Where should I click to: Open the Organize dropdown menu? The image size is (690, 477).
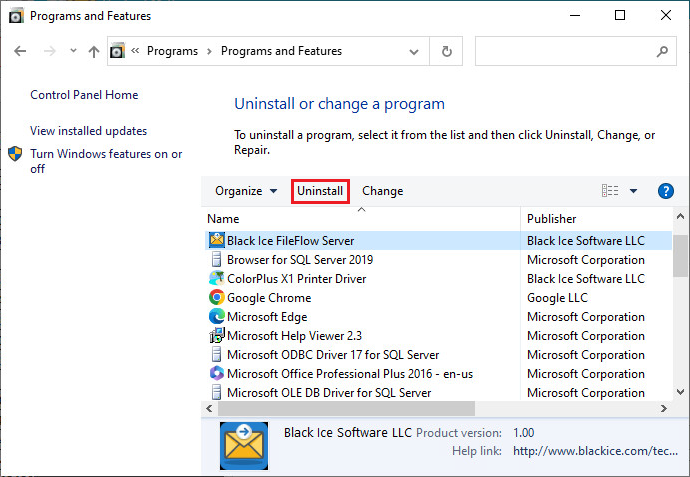point(246,191)
